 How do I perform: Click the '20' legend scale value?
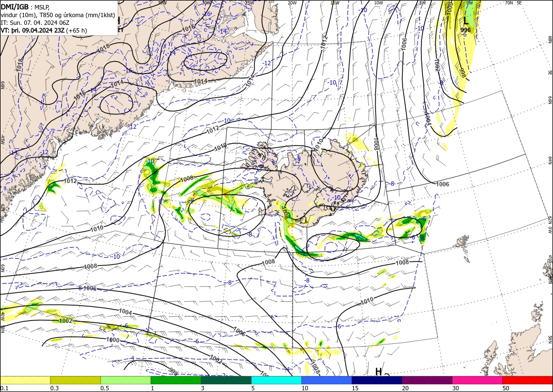[x=405, y=388]
